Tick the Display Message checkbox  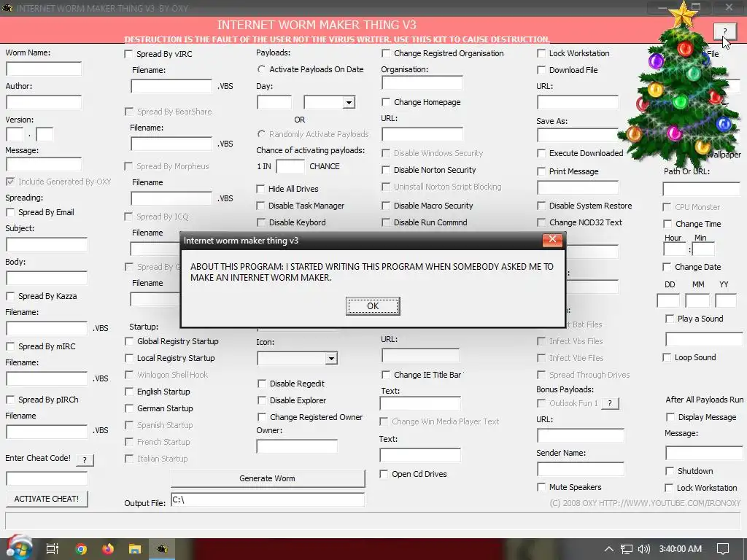670,417
